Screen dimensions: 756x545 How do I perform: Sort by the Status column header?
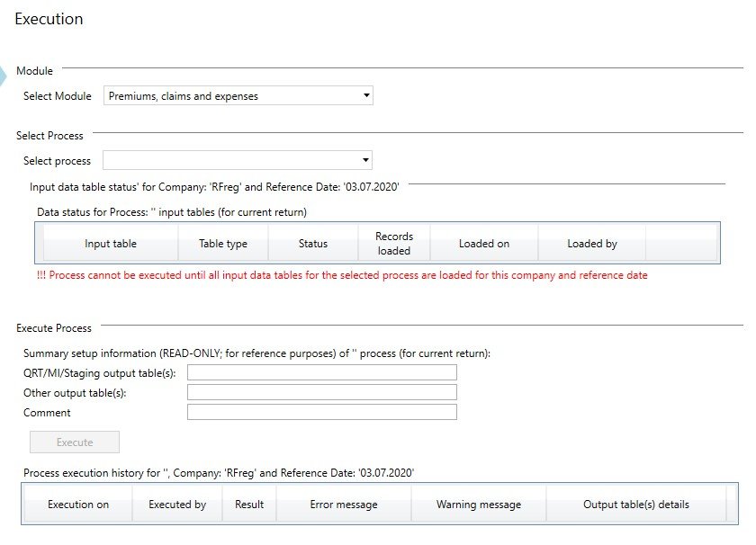(313, 244)
